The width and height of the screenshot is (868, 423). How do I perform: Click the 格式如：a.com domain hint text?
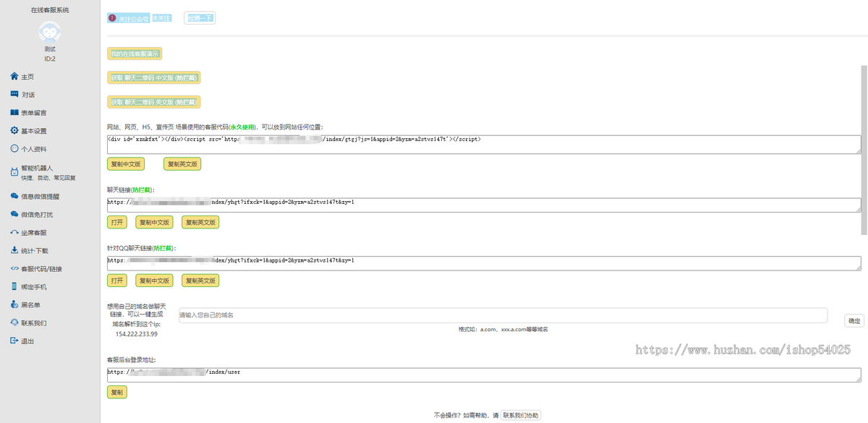503,329
